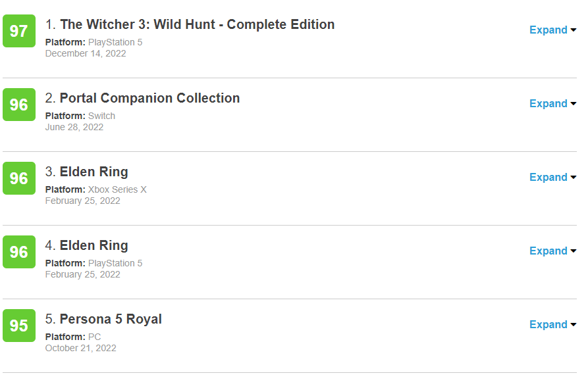Screen dimensions: 588x390
Task: Expand the Elden Ring PlayStation 5 entry
Action: pos(552,251)
